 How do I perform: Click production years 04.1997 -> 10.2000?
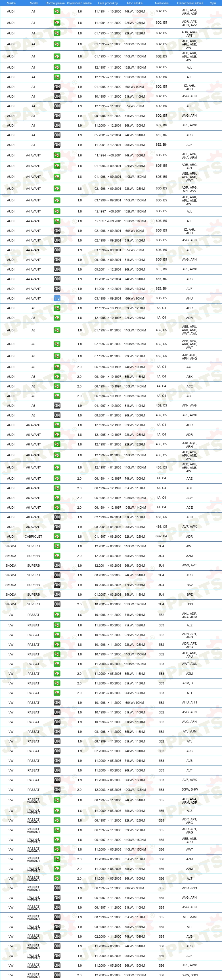tap(108, 406)
